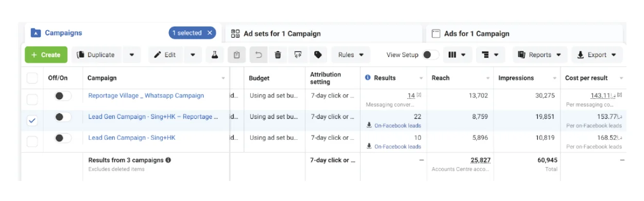Click reach value 5,896
This screenshot has width=644, height=201.
[x=480, y=138]
